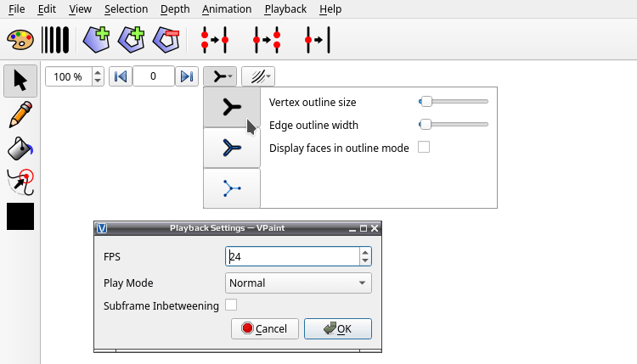Decrease FPS with the down arrow
This screenshot has width=637, height=364.
[365, 260]
